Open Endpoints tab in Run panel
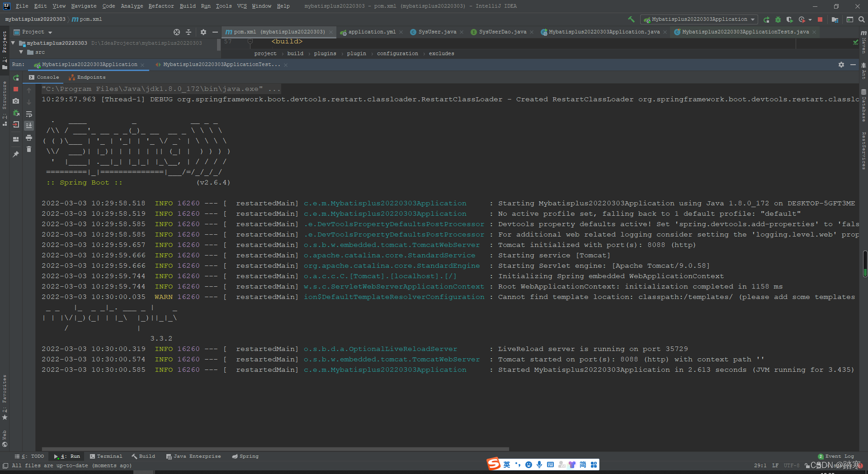The image size is (868, 474). point(87,77)
